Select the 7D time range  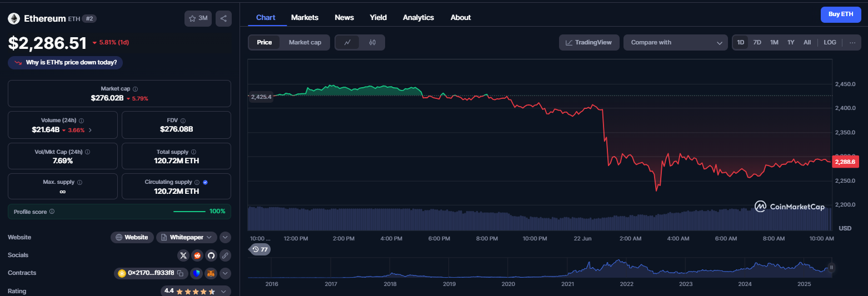(757, 42)
